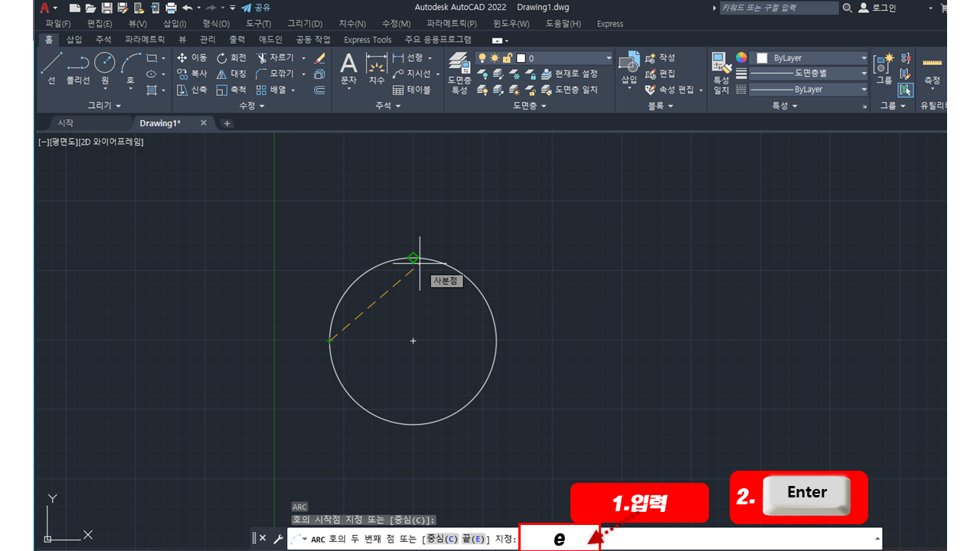Expand the 블록 (Block) panel

pyautogui.click(x=661, y=106)
